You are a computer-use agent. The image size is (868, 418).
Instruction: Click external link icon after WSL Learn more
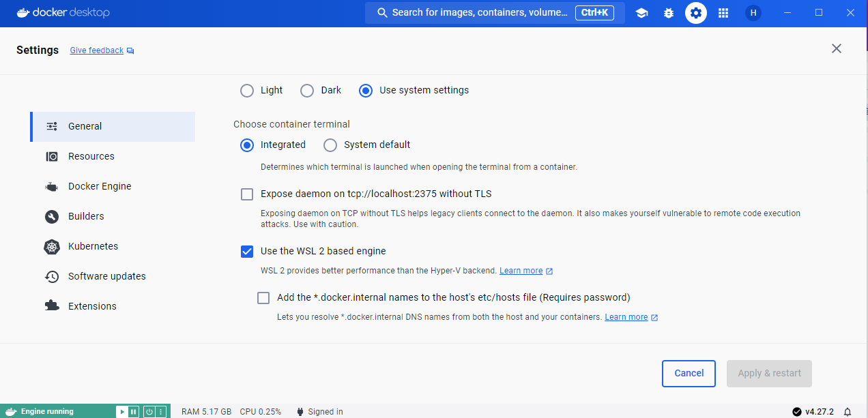tap(549, 271)
